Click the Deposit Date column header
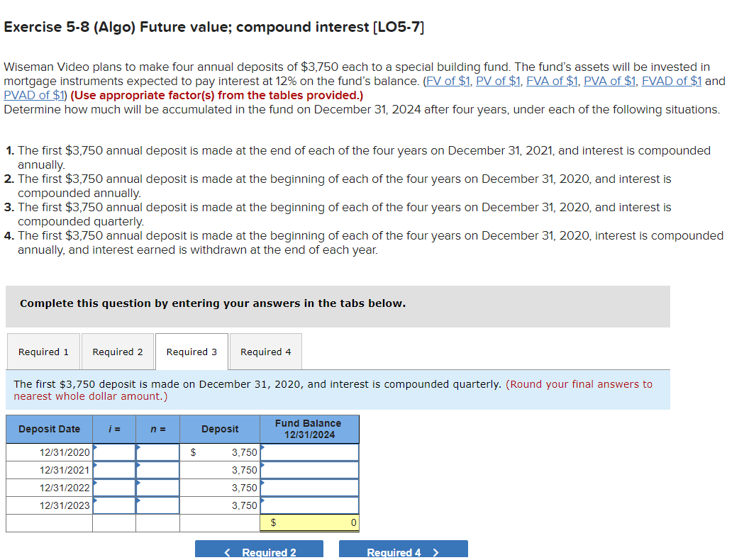 pyautogui.click(x=50, y=429)
